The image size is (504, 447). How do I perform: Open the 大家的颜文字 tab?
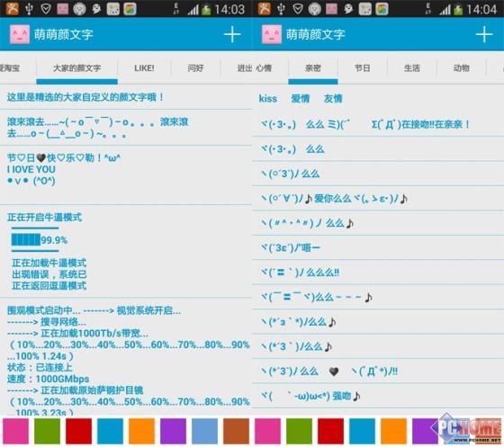tap(76, 68)
